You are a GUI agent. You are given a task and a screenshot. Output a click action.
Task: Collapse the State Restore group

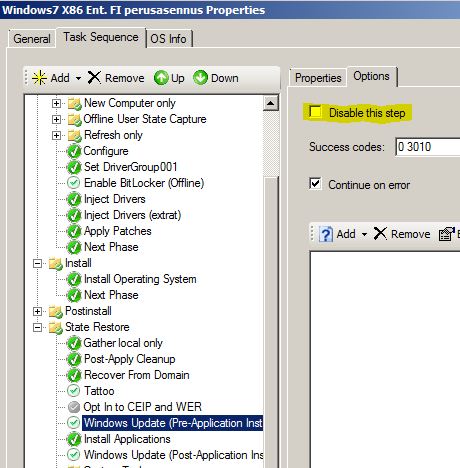[38, 328]
